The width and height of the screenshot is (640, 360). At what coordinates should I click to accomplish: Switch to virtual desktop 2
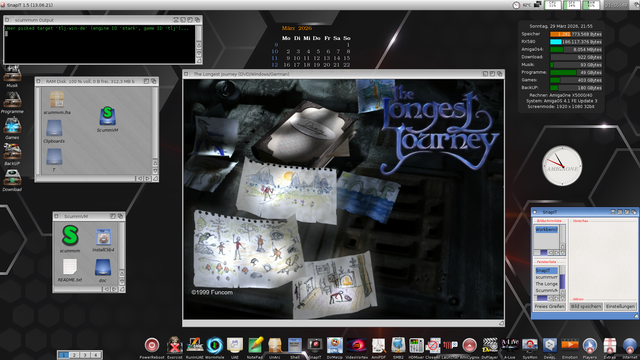pos(74,355)
